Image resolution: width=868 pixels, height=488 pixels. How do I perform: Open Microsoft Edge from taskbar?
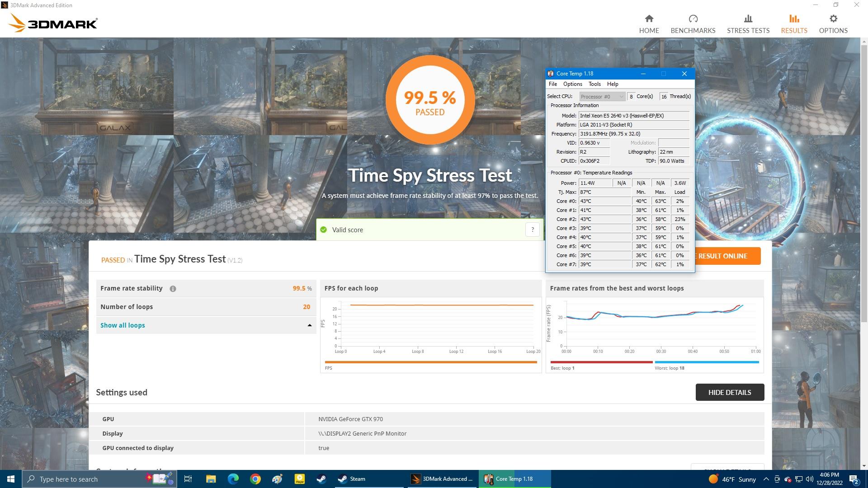coord(233,479)
